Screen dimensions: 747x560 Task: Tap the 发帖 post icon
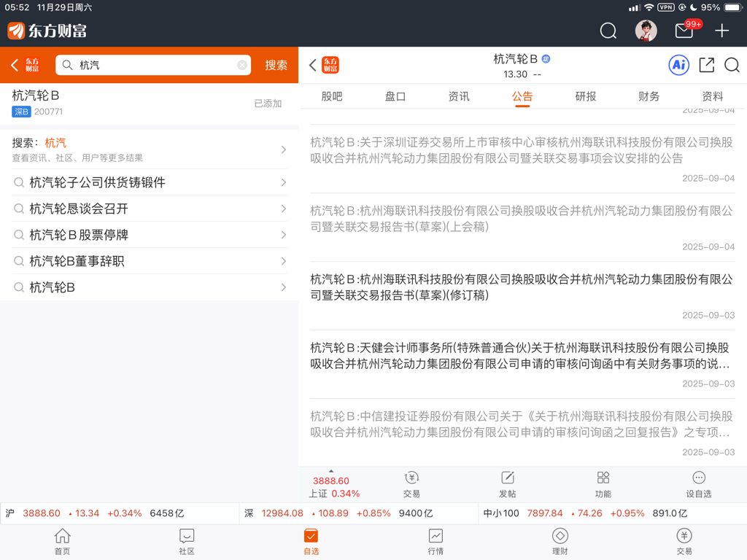(508, 484)
